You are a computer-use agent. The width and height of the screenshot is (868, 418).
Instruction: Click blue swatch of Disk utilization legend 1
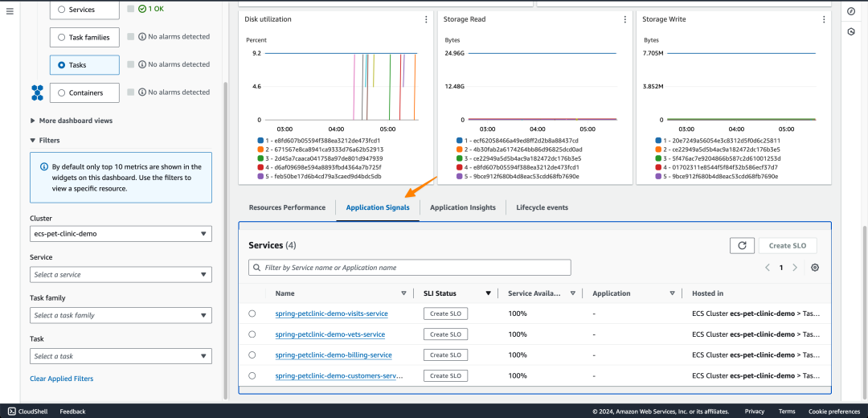(x=260, y=141)
